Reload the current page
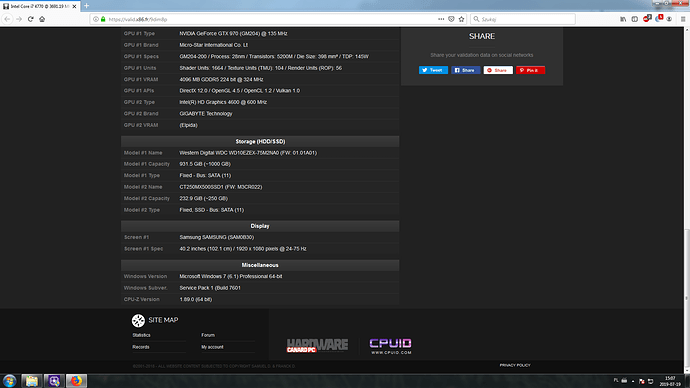690x388 pixels. [30, 19]
